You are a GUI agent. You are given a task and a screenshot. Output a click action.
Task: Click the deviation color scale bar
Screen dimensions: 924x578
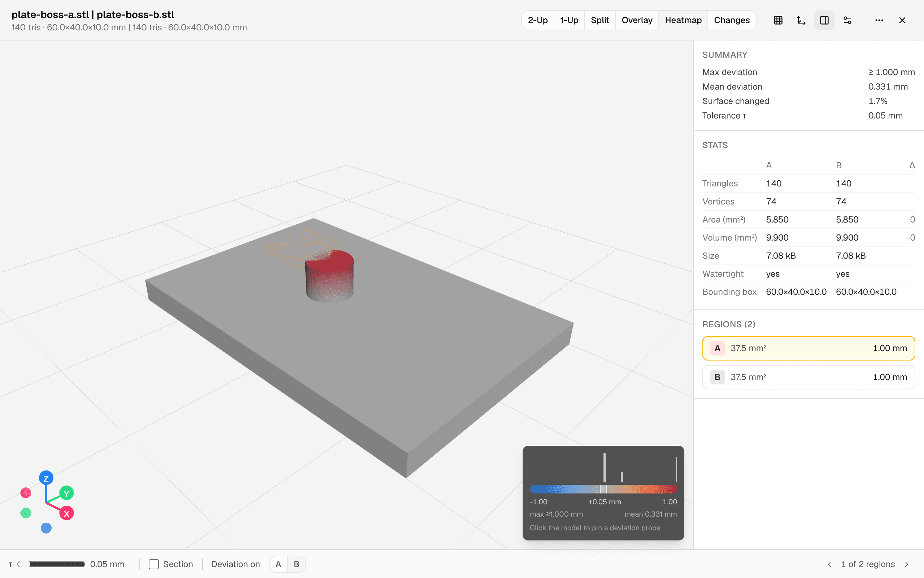click(603, 489)
